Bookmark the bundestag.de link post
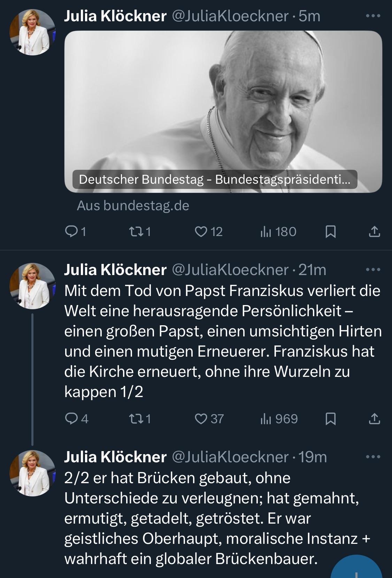392x578 pixels. click(330, 232)
